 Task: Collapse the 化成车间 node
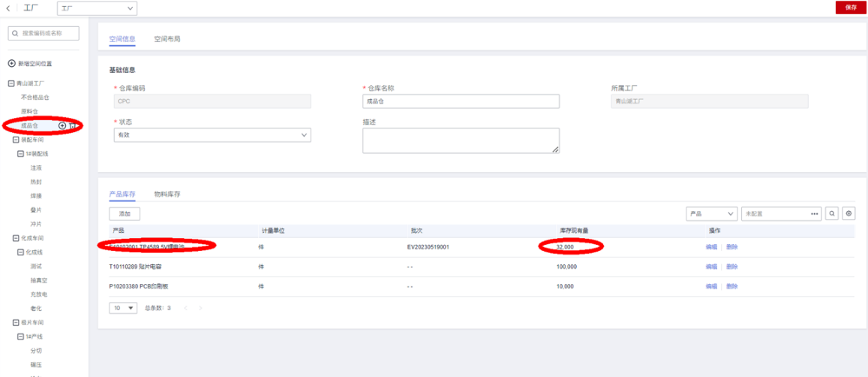click(16, 238)
